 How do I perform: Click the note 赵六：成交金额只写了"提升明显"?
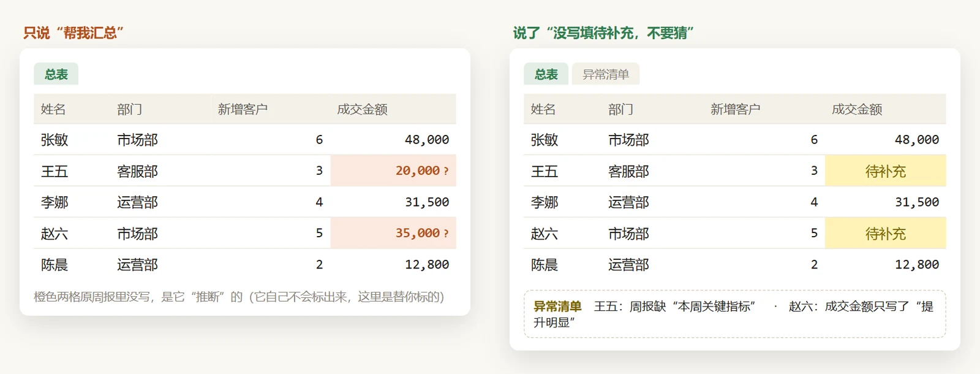pyautogui.click(x=733, y=314)
